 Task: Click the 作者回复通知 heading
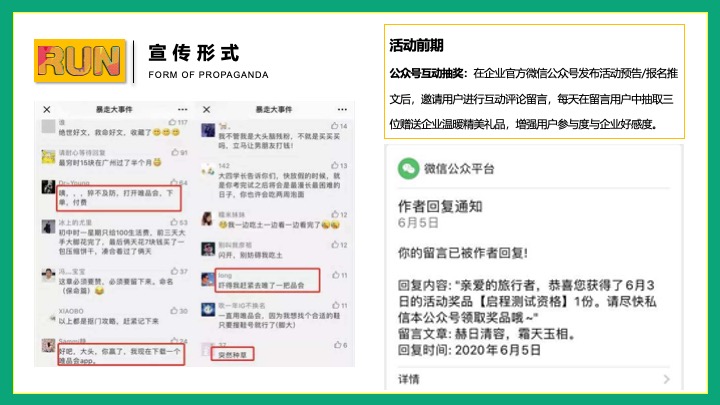440,207
